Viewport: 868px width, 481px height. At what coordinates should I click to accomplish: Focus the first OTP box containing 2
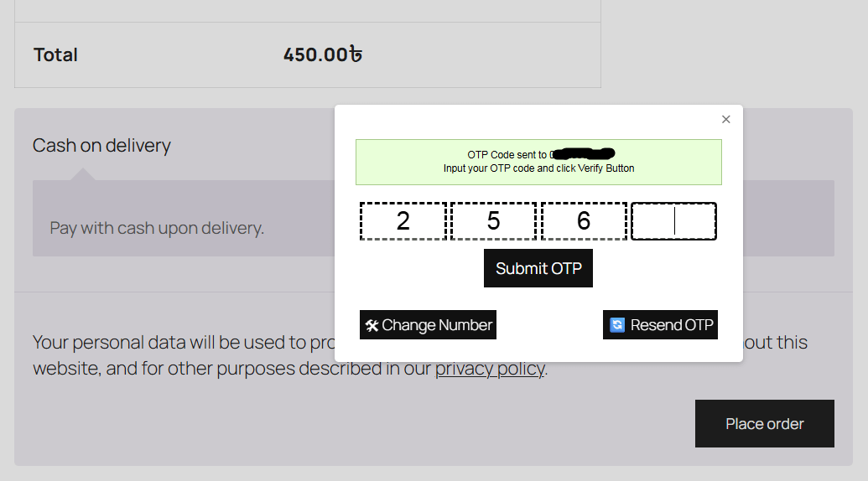(403, 221)
